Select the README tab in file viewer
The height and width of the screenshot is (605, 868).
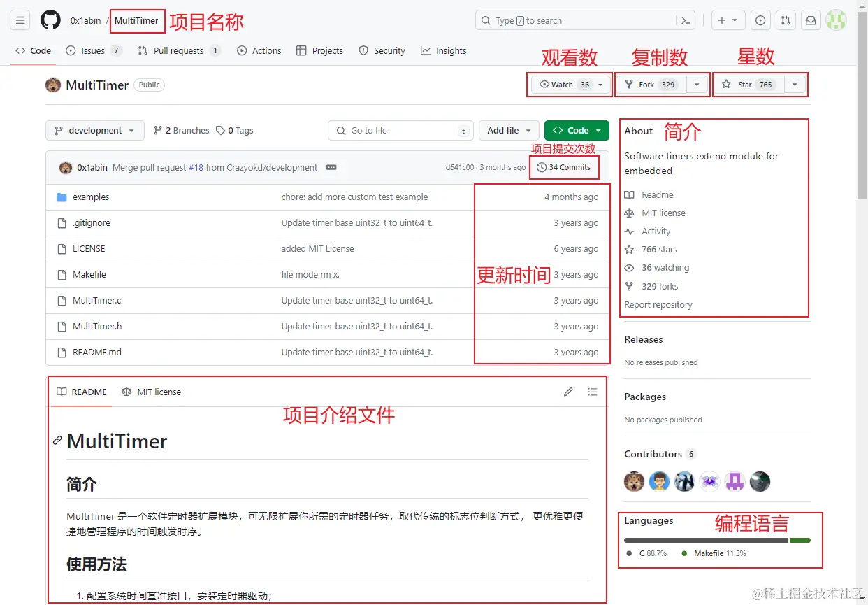tap(82, 392)
